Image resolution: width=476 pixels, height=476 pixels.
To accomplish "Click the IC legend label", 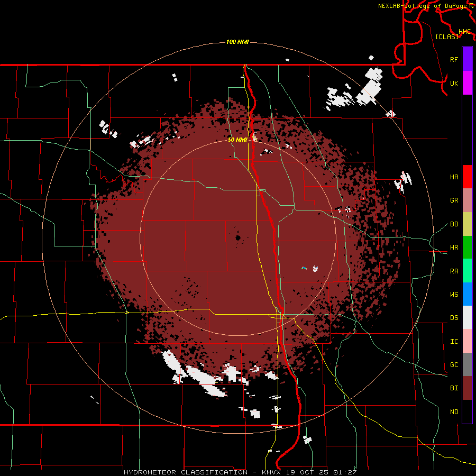I will point(454,342).
